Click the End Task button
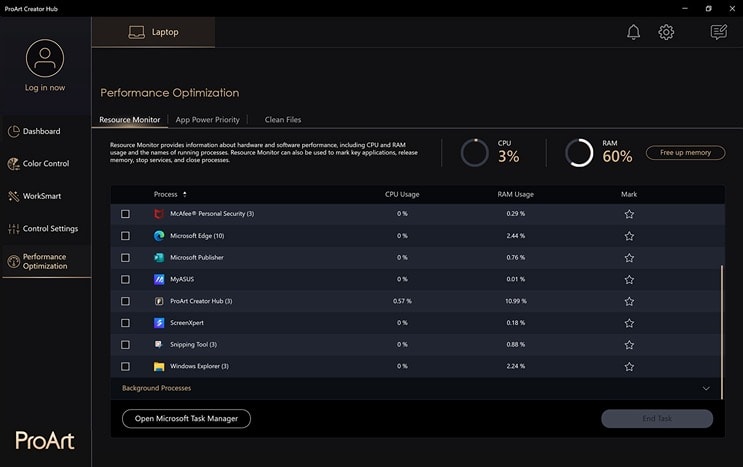 [657, 419]
